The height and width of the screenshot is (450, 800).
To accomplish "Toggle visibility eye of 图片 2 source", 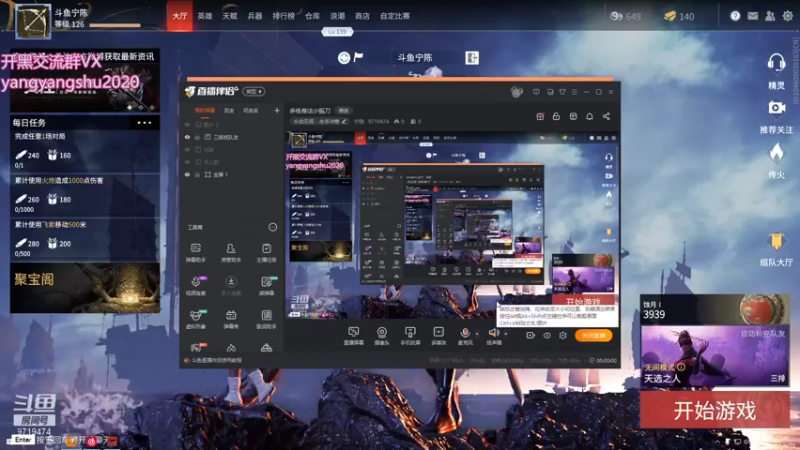I will (x=187, y=124).
